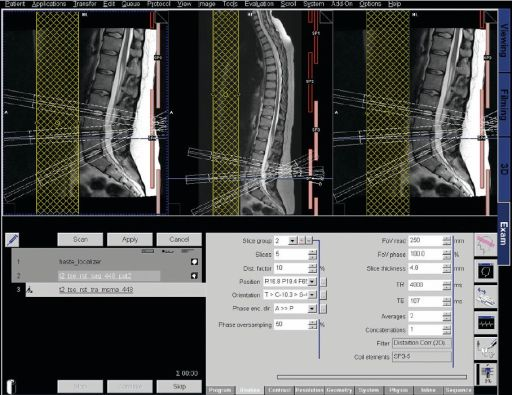Click the patient table positioning icon
Viewport: 512px width, 395px height.
pyautogui.click(x=485, y=296)
